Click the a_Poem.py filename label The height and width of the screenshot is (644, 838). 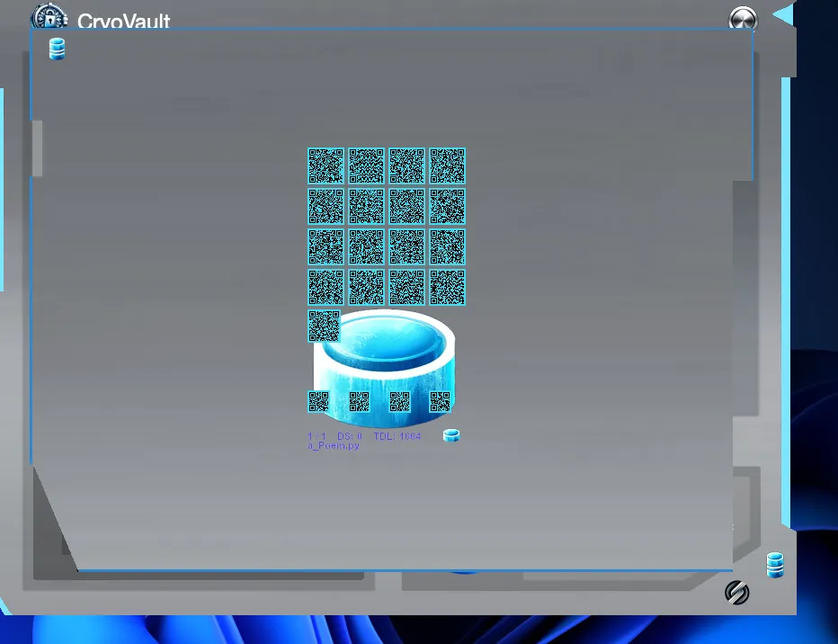(x=334, y=446)
